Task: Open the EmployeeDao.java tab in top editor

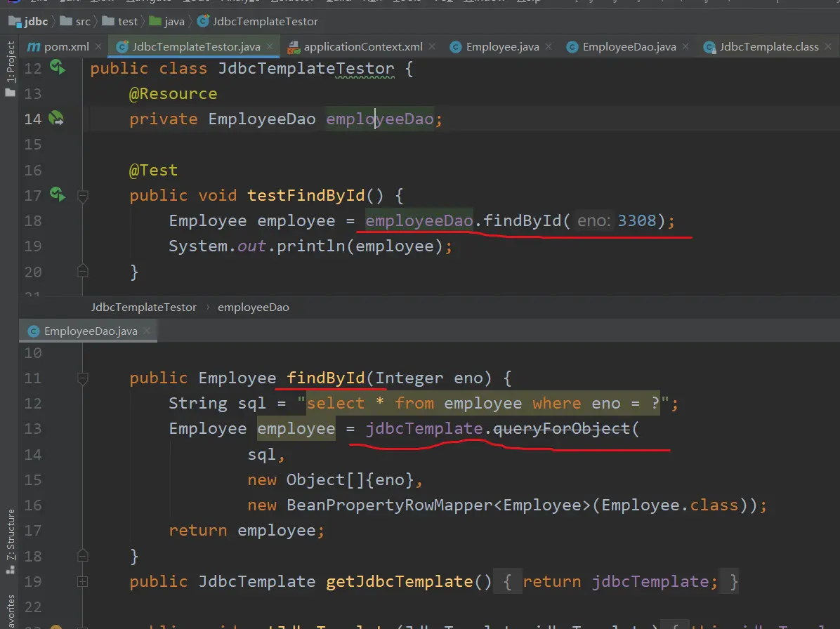Action: [629, 47]
